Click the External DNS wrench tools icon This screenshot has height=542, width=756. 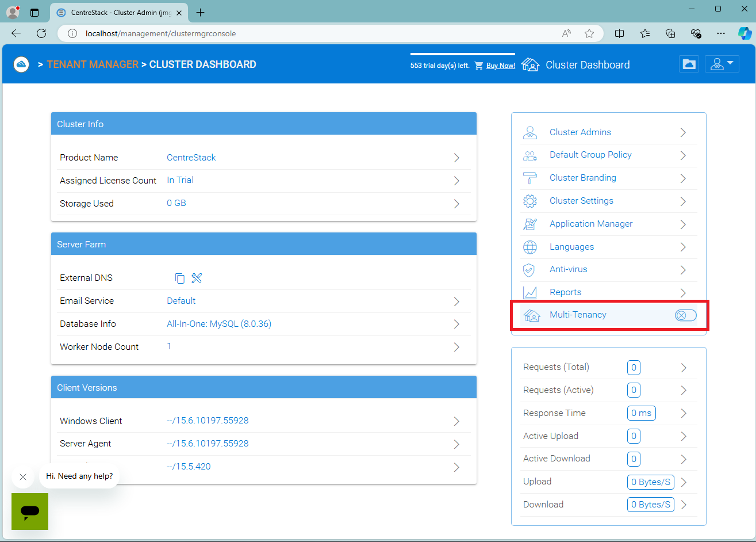click(197, 278)
